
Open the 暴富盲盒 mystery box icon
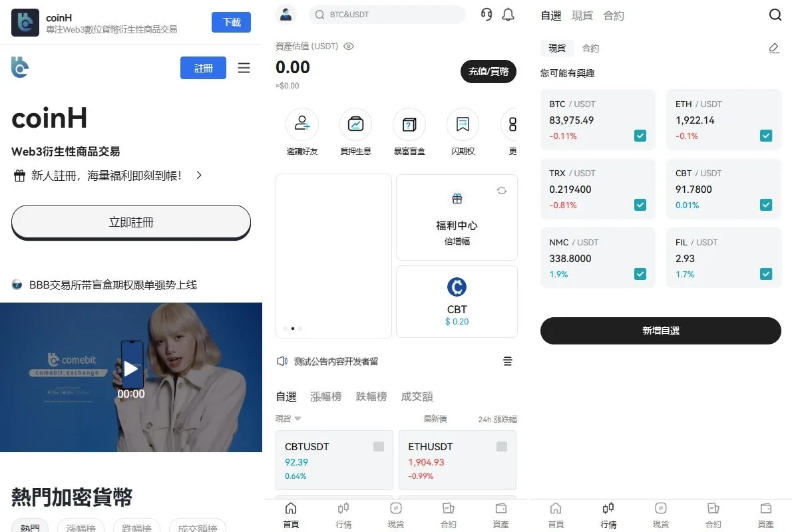coord(409,124)
